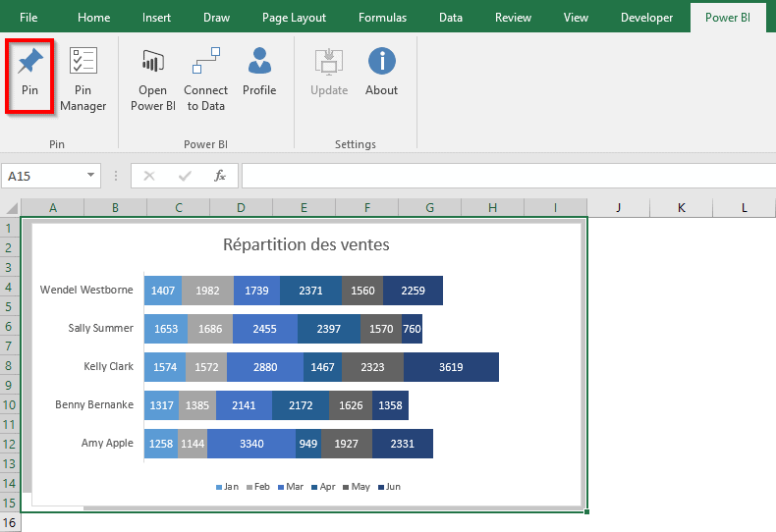Open the Pin Manager

tap(83, 64)
